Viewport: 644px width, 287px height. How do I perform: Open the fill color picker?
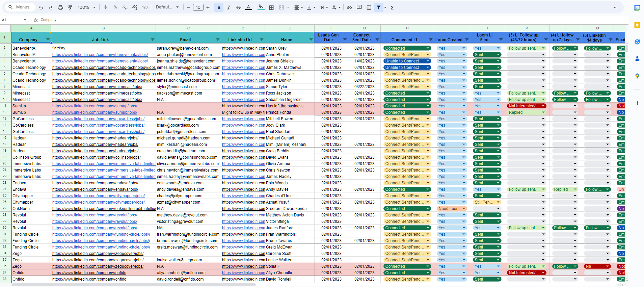(x=261, y=7)
